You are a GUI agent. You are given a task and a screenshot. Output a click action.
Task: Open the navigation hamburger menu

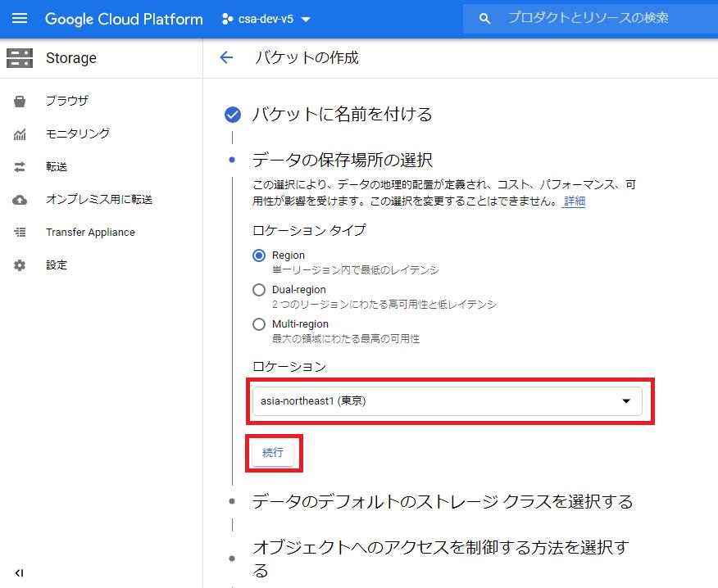(x=20, y=19)
